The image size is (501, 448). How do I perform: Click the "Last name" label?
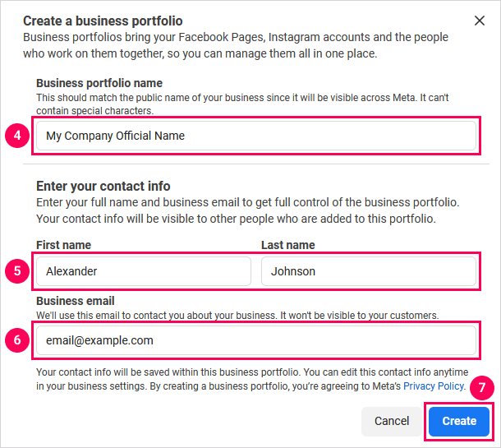pos(287,245)
